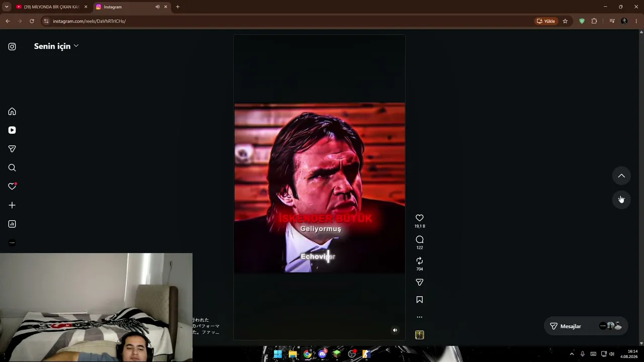Image resolution: width=644 pixels, height=362 pixels.
Task: Open volume control in system tray
Action: 612,354
